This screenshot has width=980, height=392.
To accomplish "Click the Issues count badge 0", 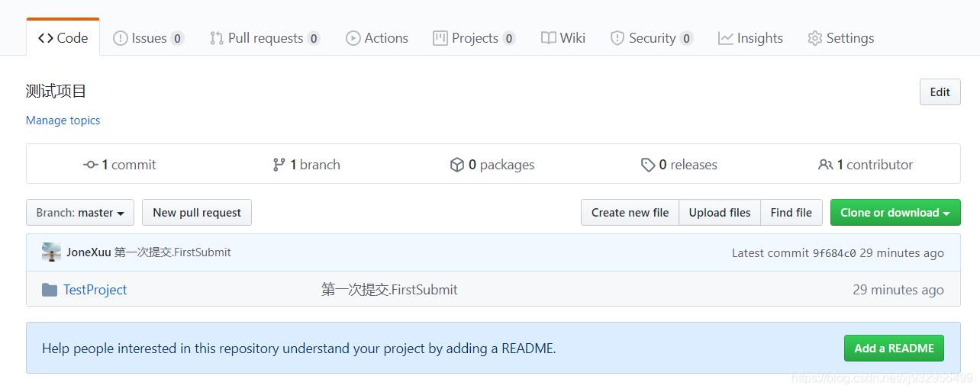I will [177, 38].
